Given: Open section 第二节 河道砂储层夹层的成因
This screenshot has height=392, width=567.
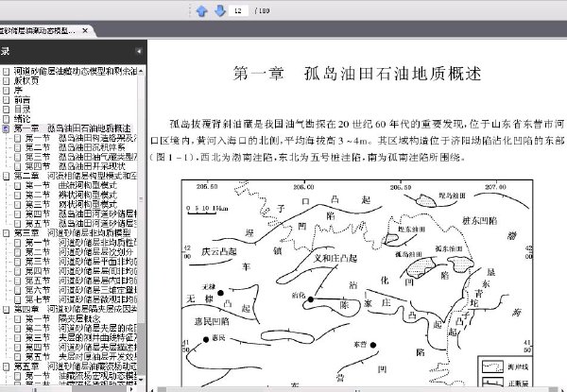Looking at the screenshot, I should tap(81, 329).
